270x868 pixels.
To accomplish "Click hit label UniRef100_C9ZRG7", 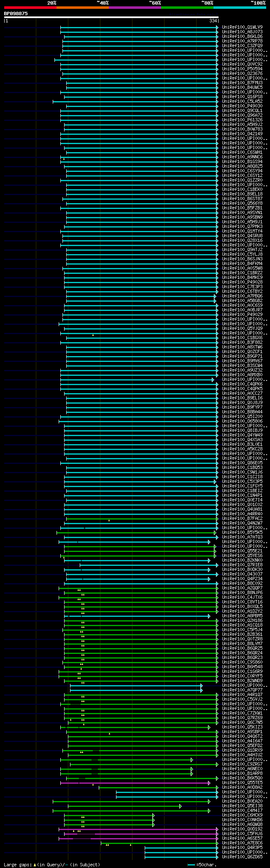I will tap(242, 764).
